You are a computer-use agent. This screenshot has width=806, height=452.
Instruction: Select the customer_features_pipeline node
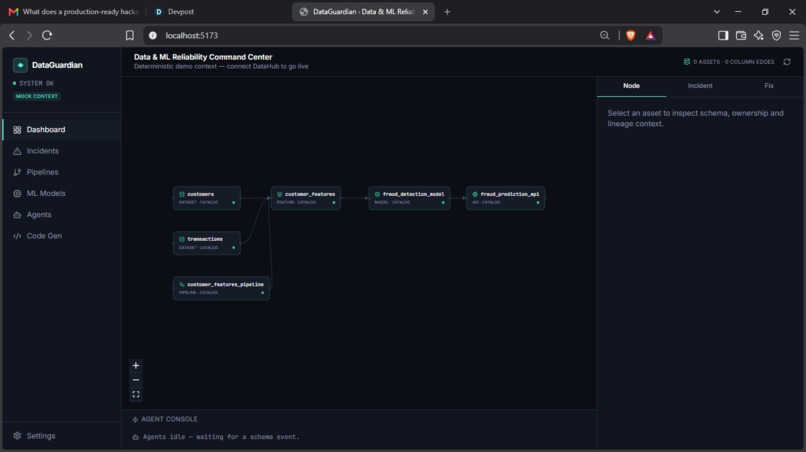222,288
